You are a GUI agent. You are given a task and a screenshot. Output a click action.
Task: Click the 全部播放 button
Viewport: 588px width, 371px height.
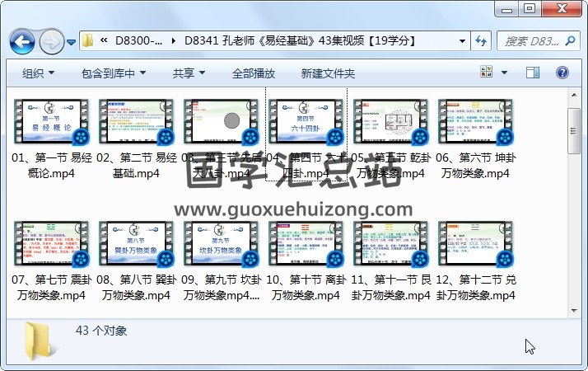click(x=254, y=73)
